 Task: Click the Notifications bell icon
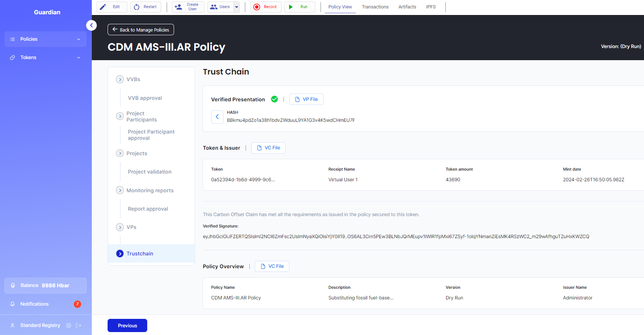pyautogui.click(x=12, y=304)
